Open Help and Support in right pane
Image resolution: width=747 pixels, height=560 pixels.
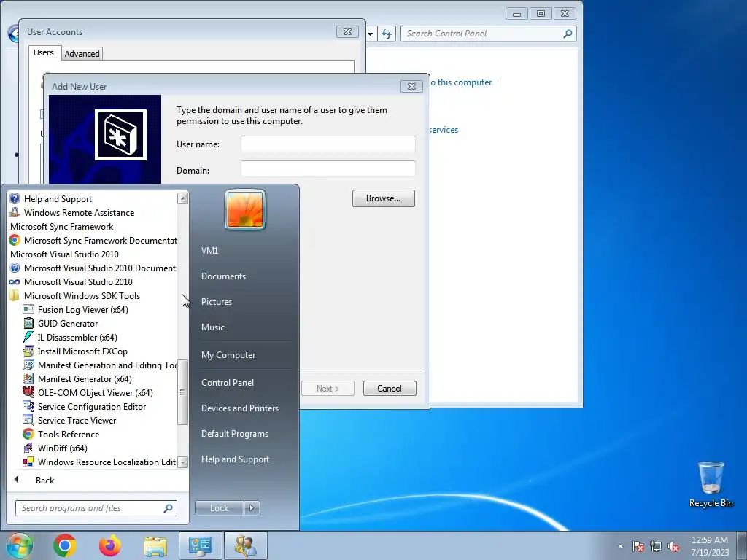[x=235, y=459]
